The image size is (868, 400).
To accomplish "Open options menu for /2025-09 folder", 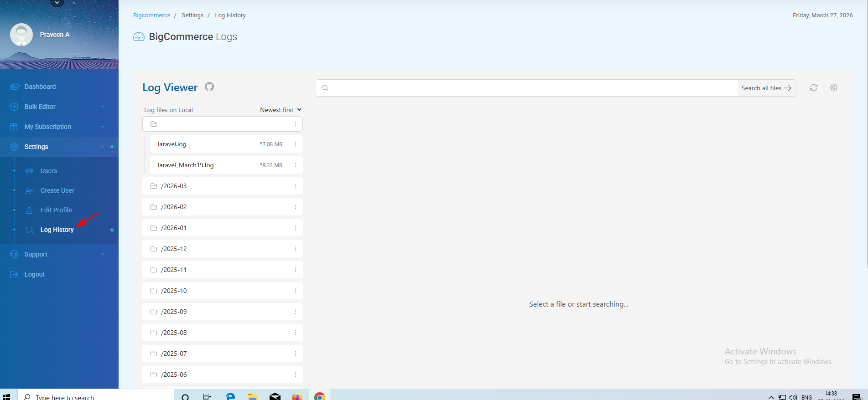I will click(296, 312).
